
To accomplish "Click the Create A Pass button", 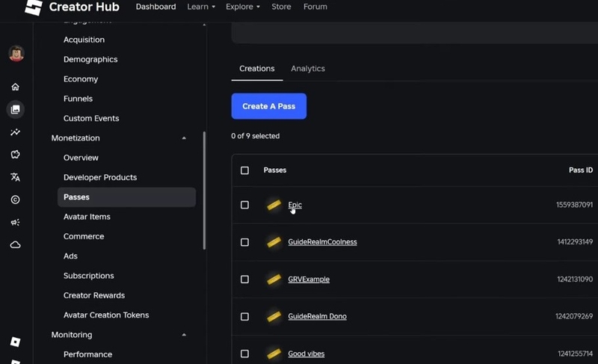I will [269, 106].
